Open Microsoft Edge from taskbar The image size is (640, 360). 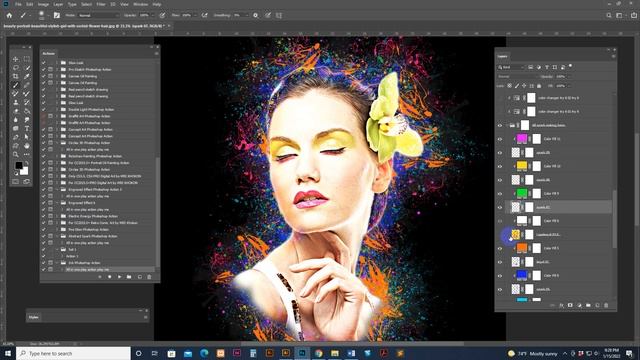tap(204, 353)
